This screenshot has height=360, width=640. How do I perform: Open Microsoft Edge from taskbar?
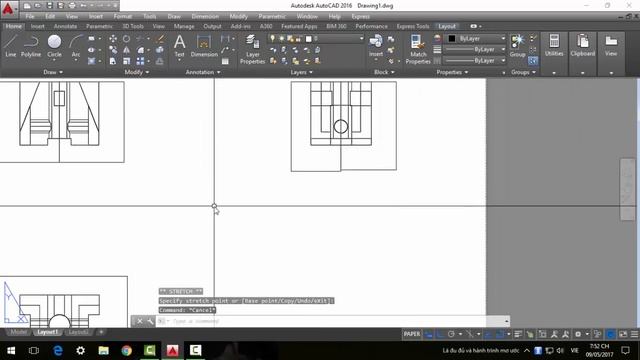(58, 350)
